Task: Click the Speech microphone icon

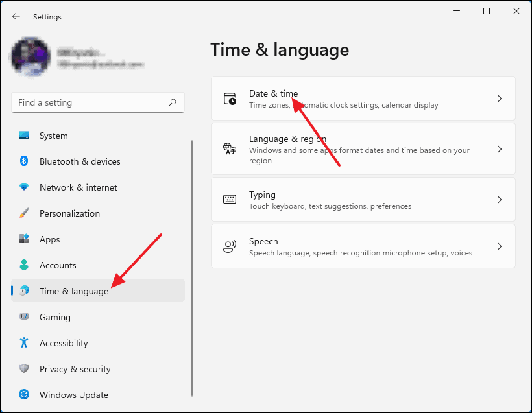Action: 230,246
